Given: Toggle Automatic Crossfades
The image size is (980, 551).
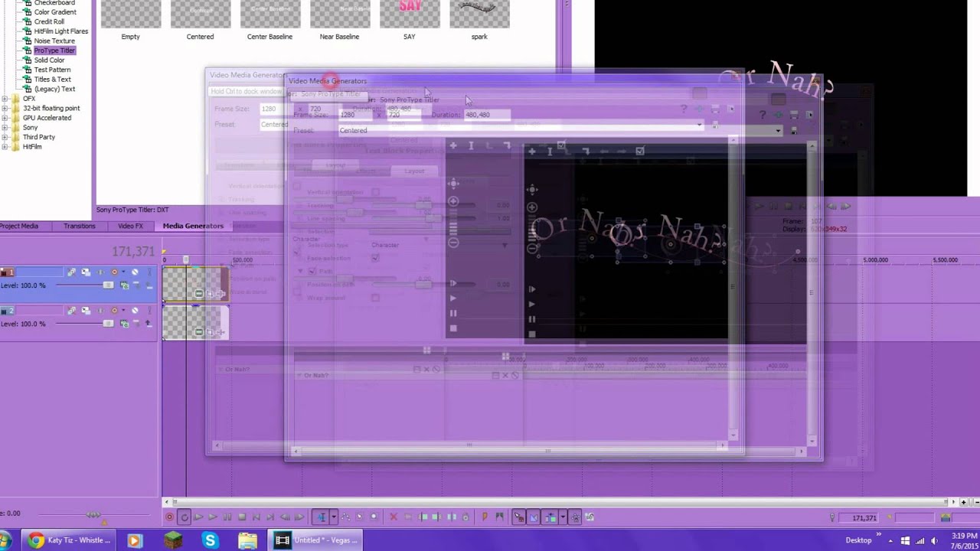Looking at the screenshot, I should (534, 517).
